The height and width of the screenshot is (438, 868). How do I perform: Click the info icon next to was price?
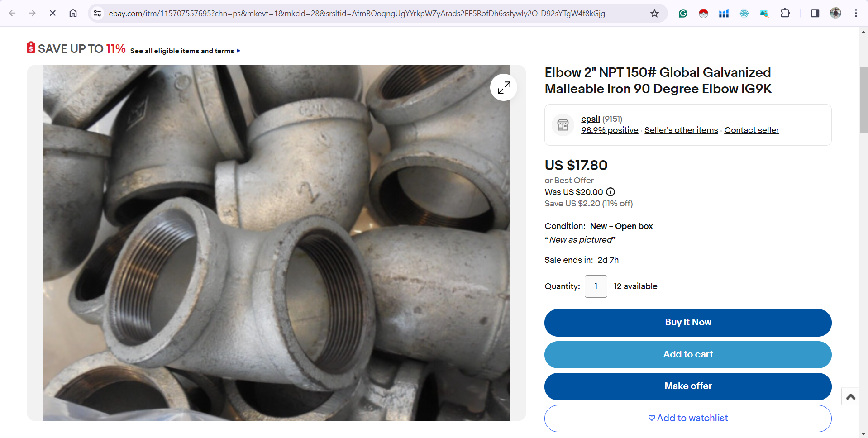(x=610, y=192)
